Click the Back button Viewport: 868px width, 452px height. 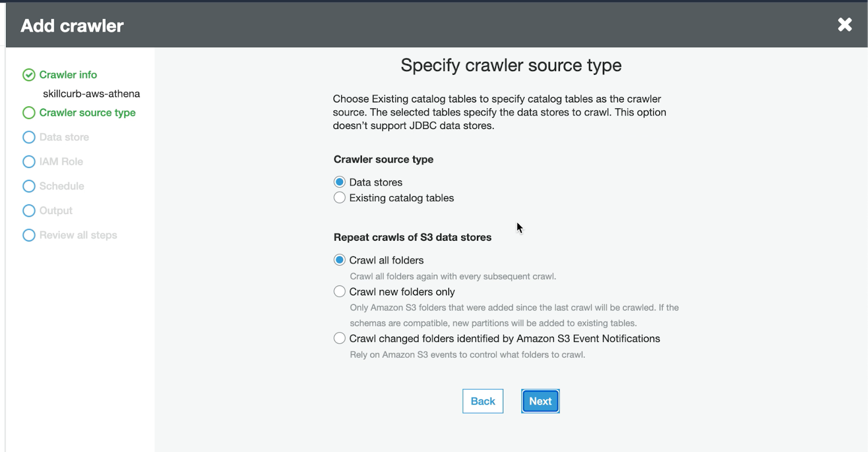(482, 401)
